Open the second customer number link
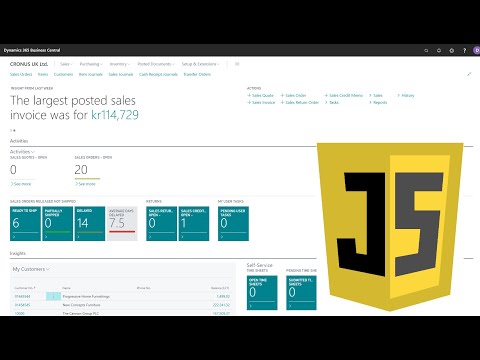The width and height of the screenshot is (480, 360). click(x=22, y=305)
